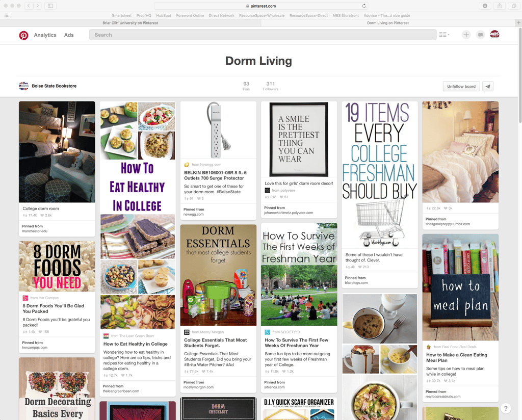
Task: Open the categories menu icon
Action: click(444, 35)
